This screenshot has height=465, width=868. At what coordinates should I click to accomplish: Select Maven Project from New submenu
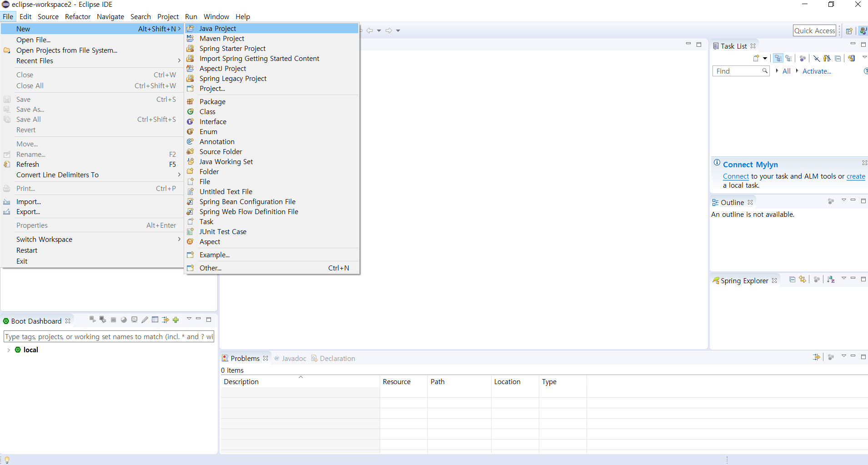click(x=272, y=39)
